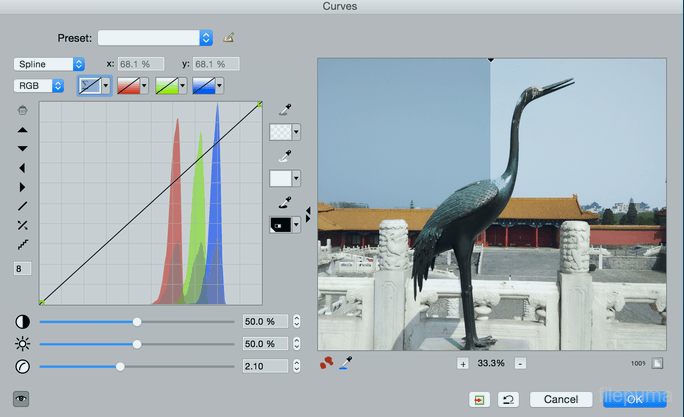
Task: Click the OK button
Action: (x=634, y=399)
